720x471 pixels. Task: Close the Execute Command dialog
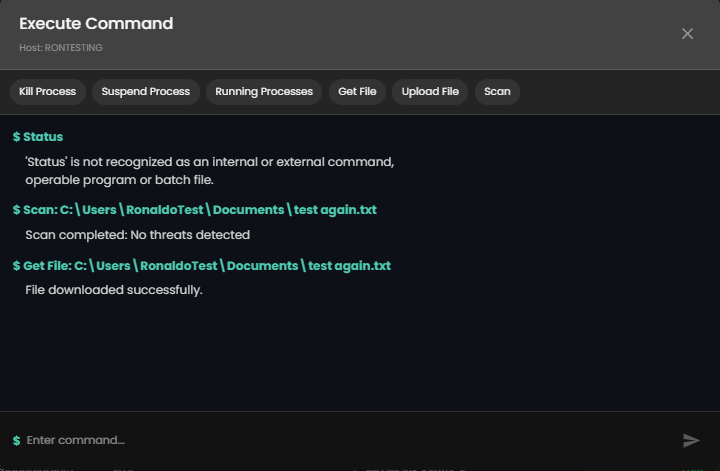[x=687, y=34]
